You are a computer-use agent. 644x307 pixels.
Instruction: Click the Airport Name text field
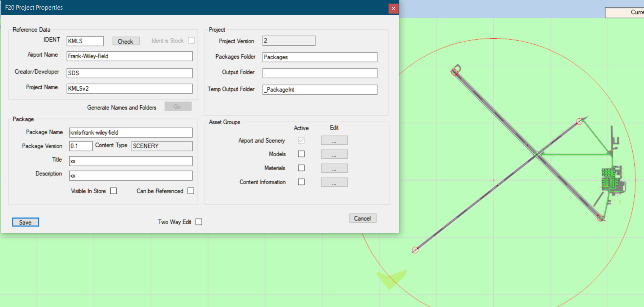(x=130, y=56)
